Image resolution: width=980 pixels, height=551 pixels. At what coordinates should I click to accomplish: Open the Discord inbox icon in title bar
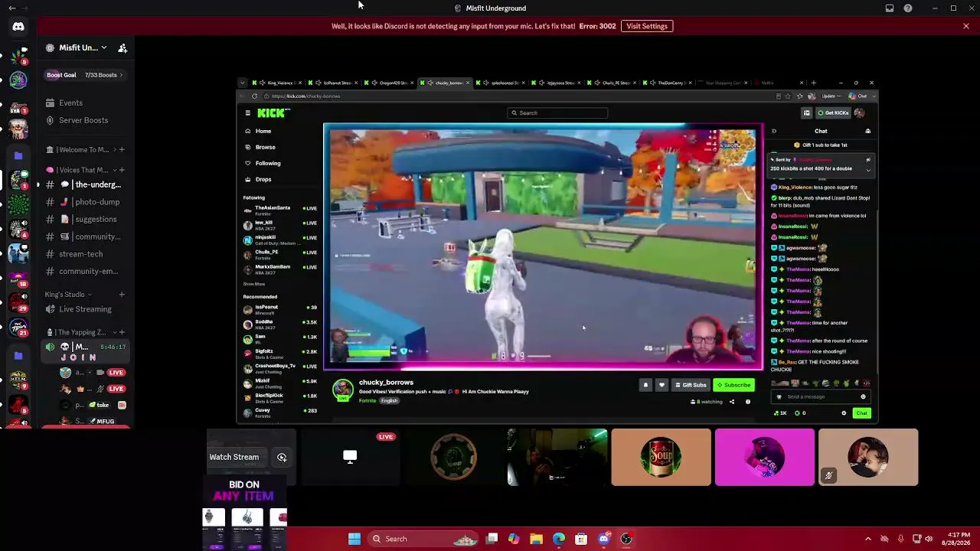(x=890, y=8)
